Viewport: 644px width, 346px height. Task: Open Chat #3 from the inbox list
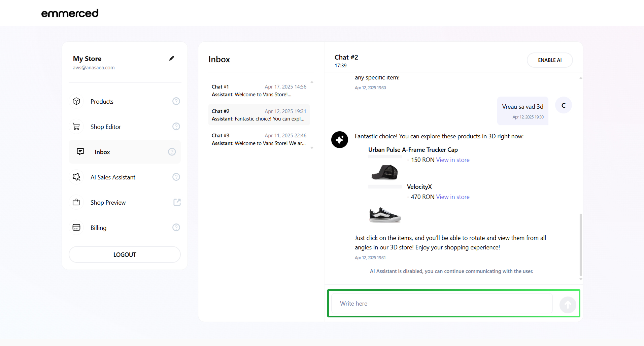click(x=259, y=139)
